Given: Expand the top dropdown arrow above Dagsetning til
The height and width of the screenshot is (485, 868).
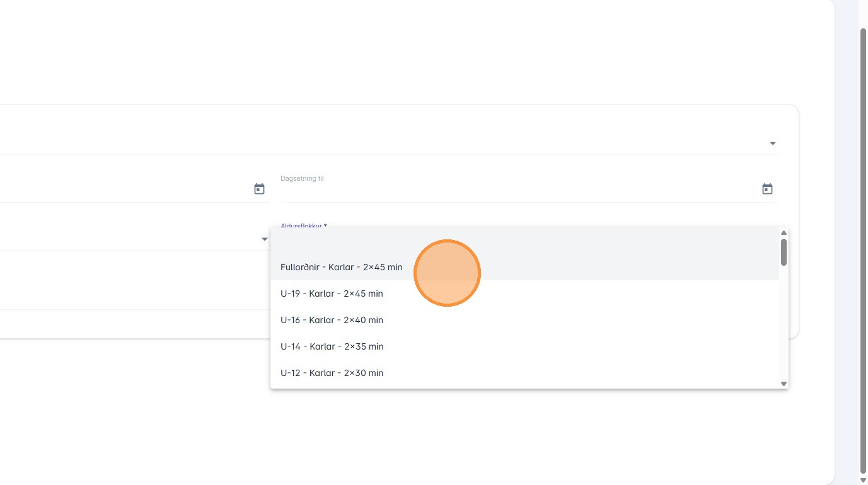Looking at the screenshot, I should 772,144.
